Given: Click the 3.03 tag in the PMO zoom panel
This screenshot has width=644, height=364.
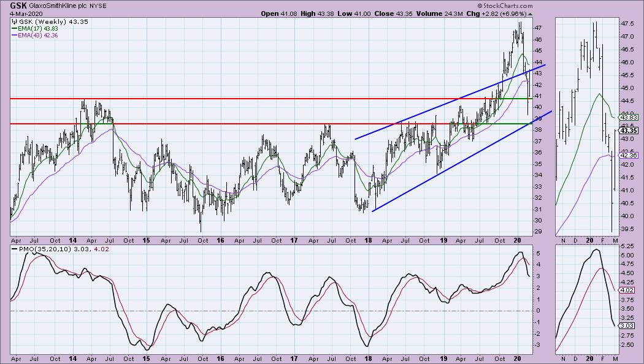Looking at the screenshot, I should click(x=627, y=326).
